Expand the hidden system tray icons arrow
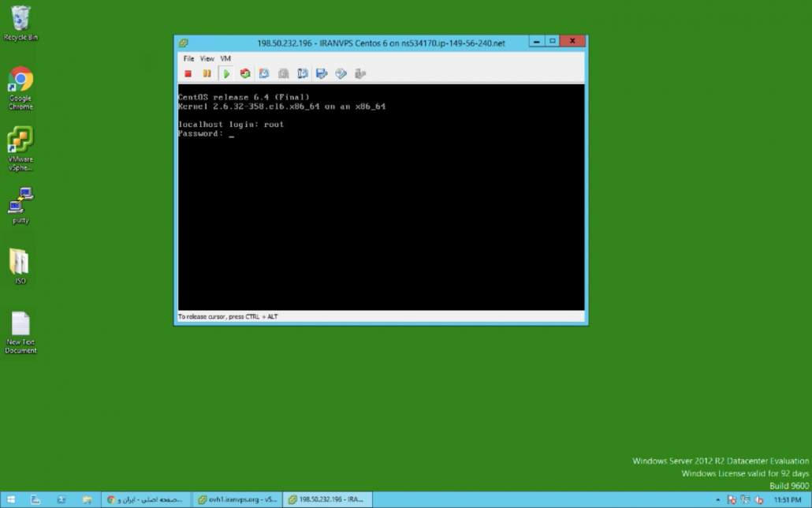This screenshot has height=508, width=812. 717,500
